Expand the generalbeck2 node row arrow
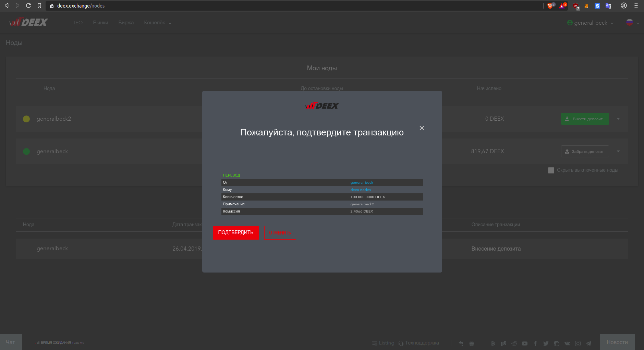644x350 pixels. pos(618,119)
